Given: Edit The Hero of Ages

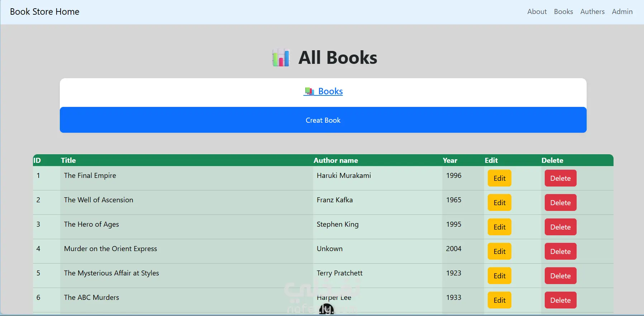Looking at the screenshot, I should tap(500, 227).
